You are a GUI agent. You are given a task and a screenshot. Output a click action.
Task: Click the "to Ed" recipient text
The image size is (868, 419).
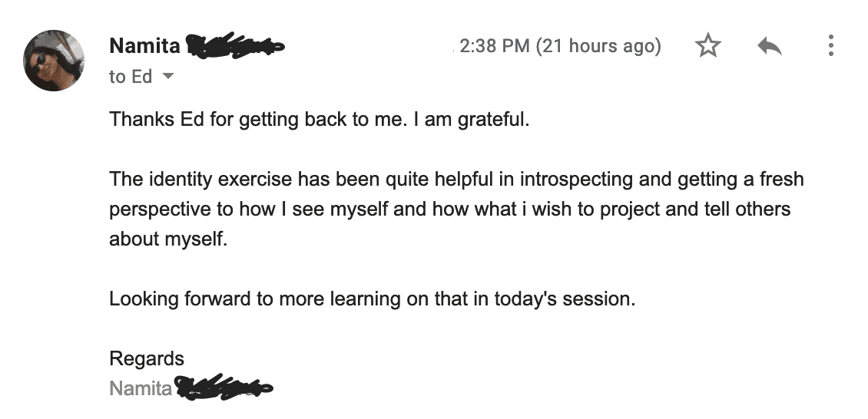point(131,77)
